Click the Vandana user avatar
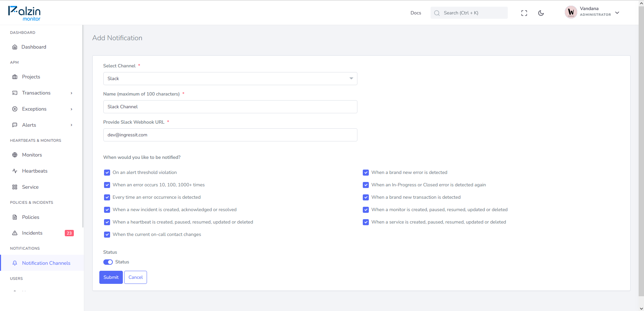The image size is (644, 311). point(571,12)
